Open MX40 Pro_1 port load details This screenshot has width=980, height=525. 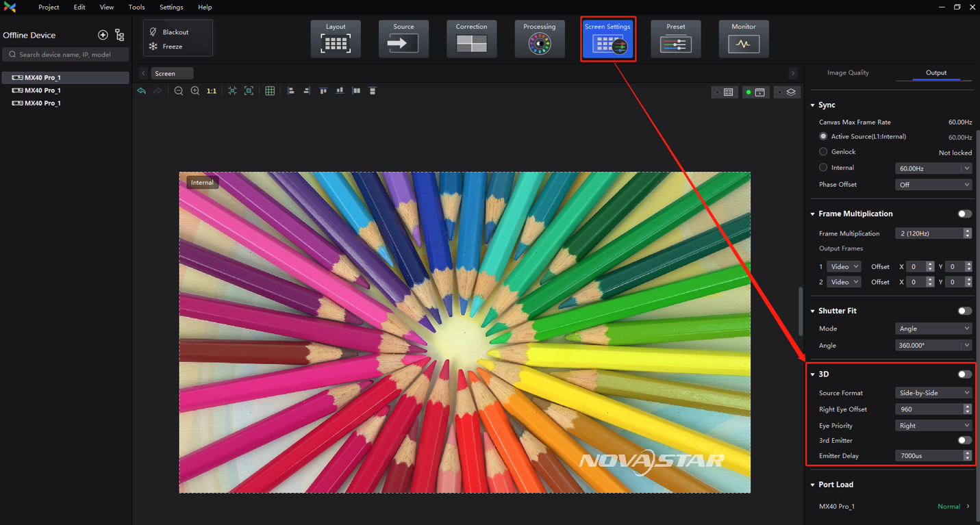(968, 507)
